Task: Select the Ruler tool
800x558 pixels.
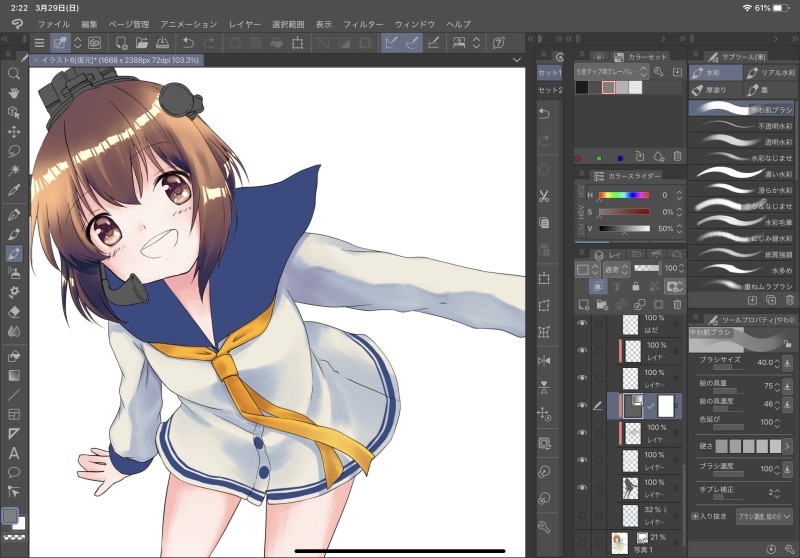Action: [x=14, y=434]
